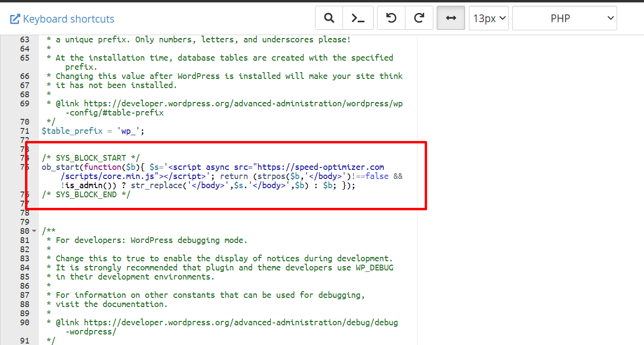
Task: Toggle the line wrap arrows button
Action: (x=451, y=18)
